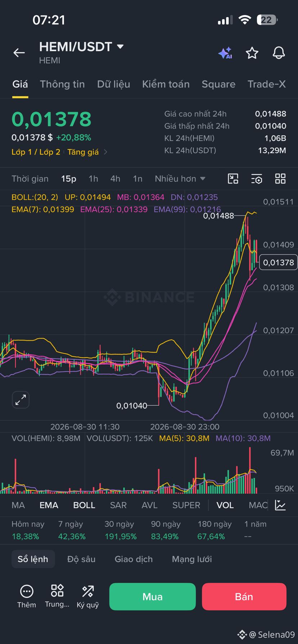Expand Nhiều hơn timeframe dropdown
298x644 pixels.
(x=180, y=179)
